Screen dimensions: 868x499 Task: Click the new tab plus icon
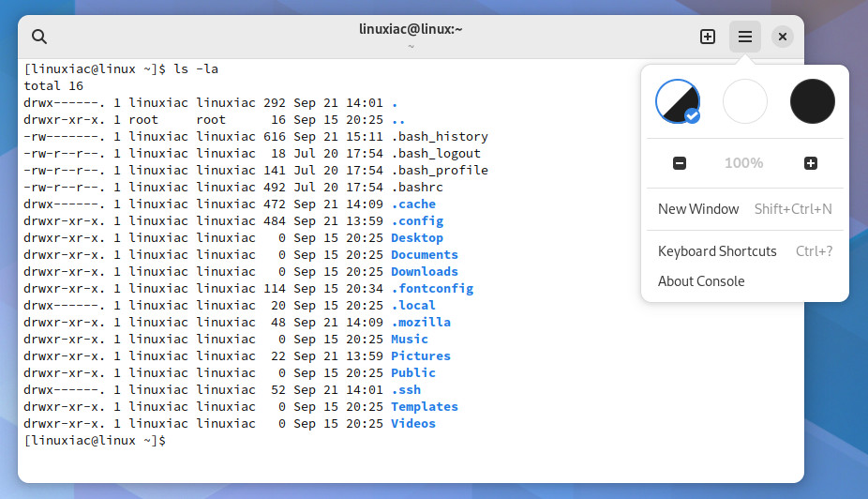708,37
